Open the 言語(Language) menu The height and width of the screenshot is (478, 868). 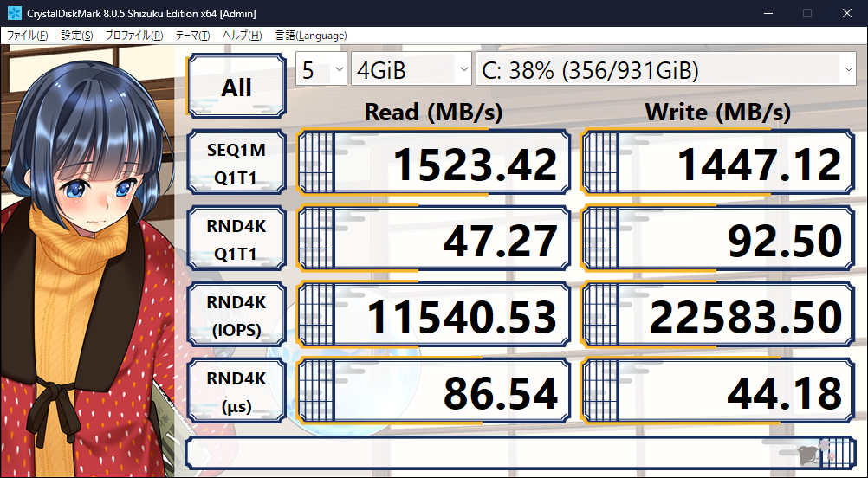pos(310,36)
